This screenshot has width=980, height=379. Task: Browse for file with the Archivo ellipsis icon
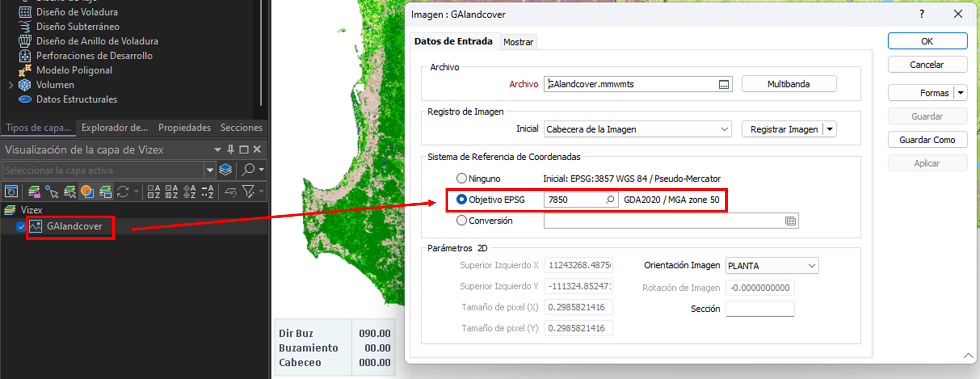click(x=724, y=84)
